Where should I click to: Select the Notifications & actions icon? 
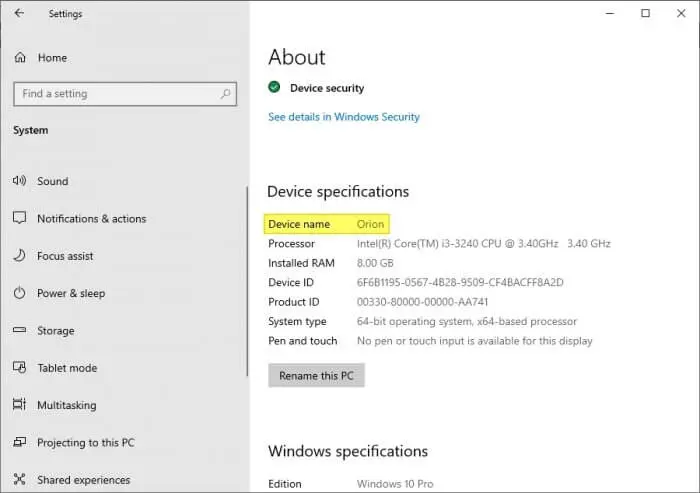click(20, 218)
